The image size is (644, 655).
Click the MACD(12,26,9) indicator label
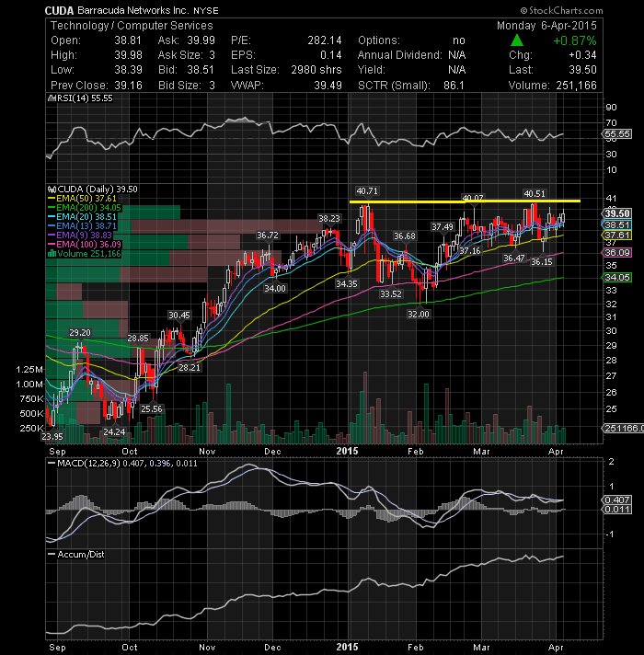[88, 464]
